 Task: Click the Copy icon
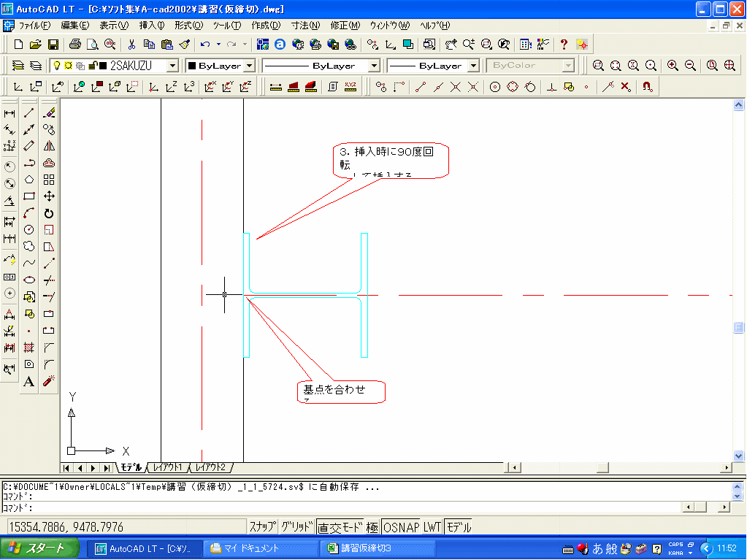149,45
